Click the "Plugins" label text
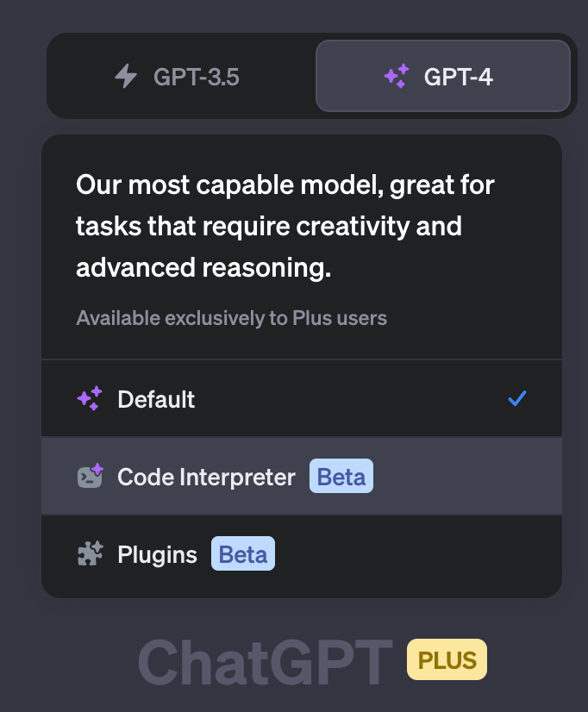 [x=157, y=555]
